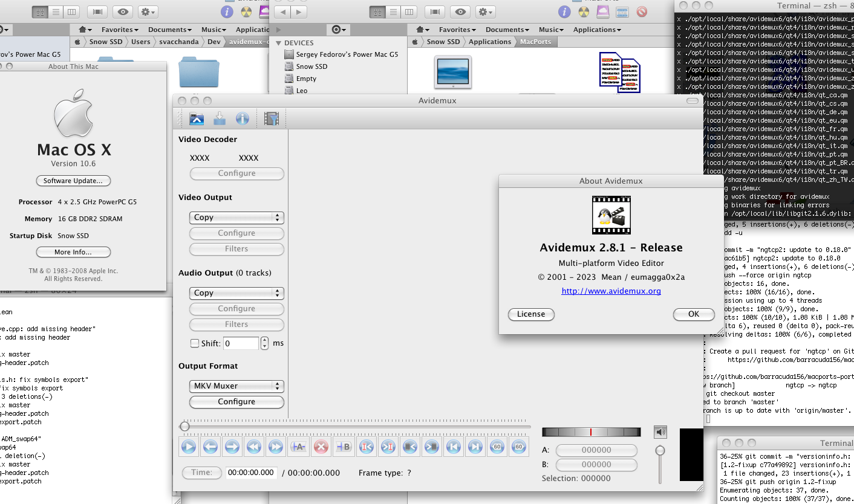Click the purple cloud icon in MacPorts Finder toolbar

click(603, 11)
